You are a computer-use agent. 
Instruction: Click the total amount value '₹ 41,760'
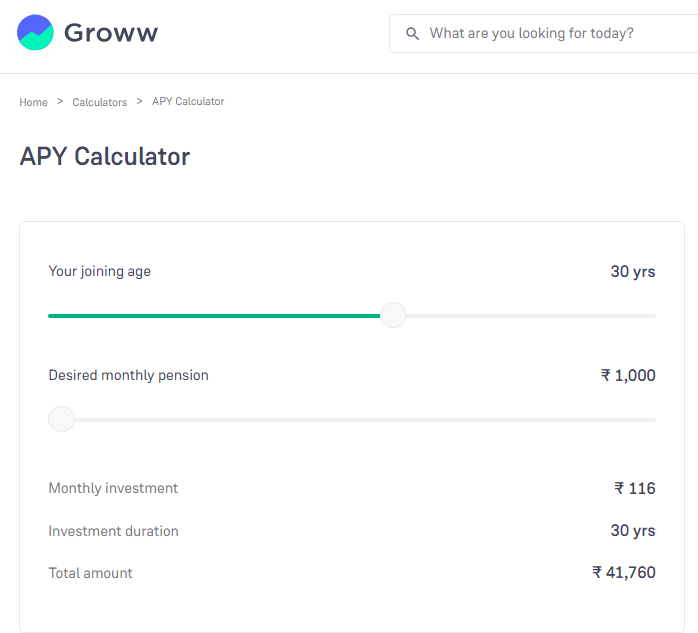[624, 573]
